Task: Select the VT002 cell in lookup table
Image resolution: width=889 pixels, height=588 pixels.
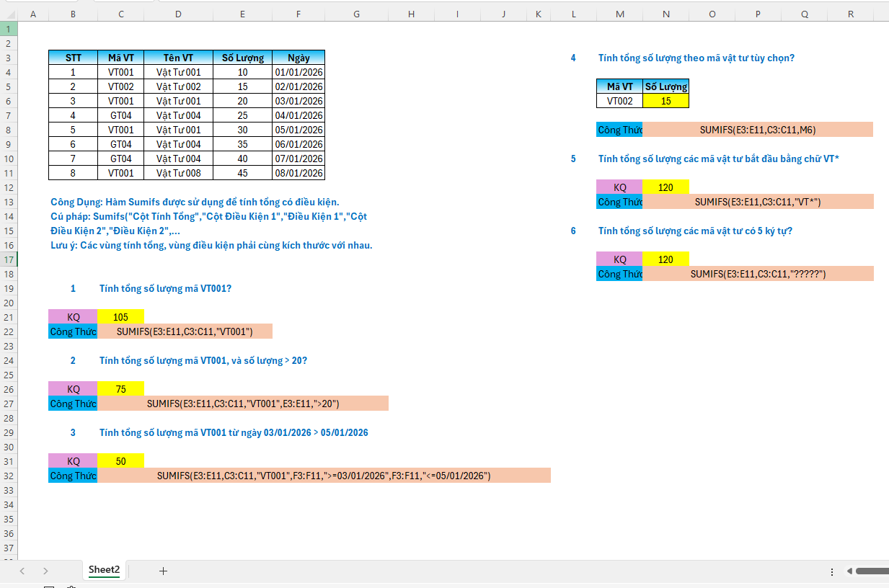Action: [x=619, y=101]
